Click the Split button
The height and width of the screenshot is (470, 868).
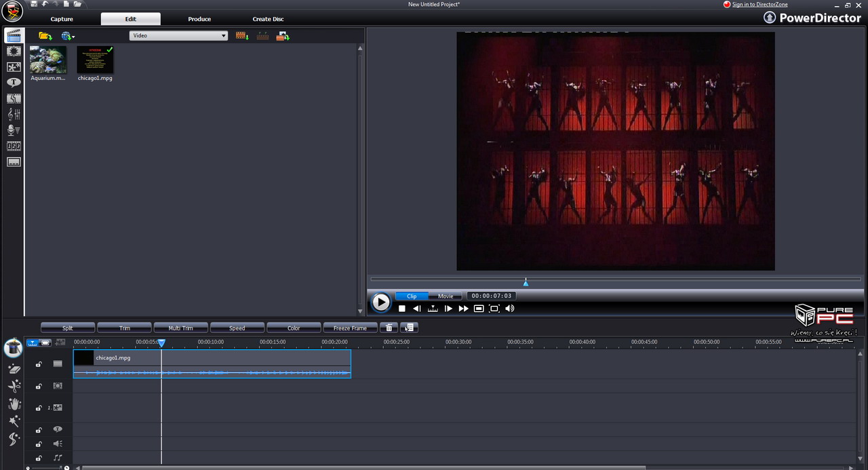(x=68, y=328)
